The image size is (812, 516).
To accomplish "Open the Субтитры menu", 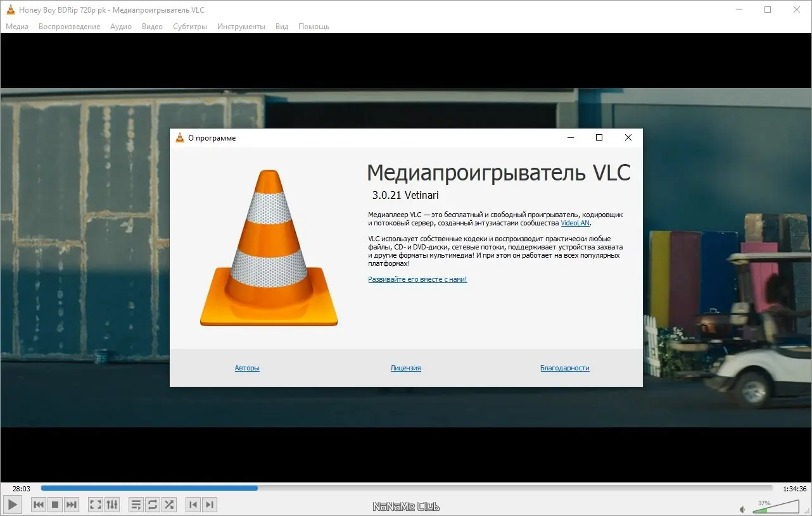I will (190, 27).
